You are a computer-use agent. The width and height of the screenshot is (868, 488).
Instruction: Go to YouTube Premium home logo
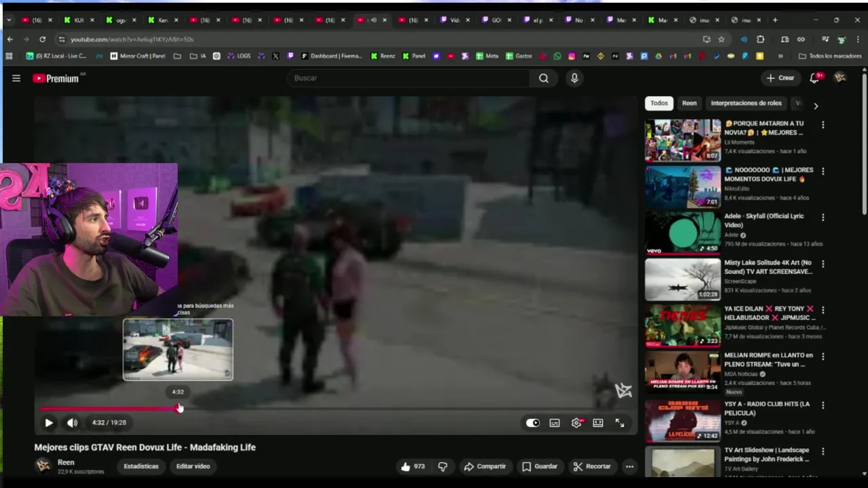pos(56,79)
